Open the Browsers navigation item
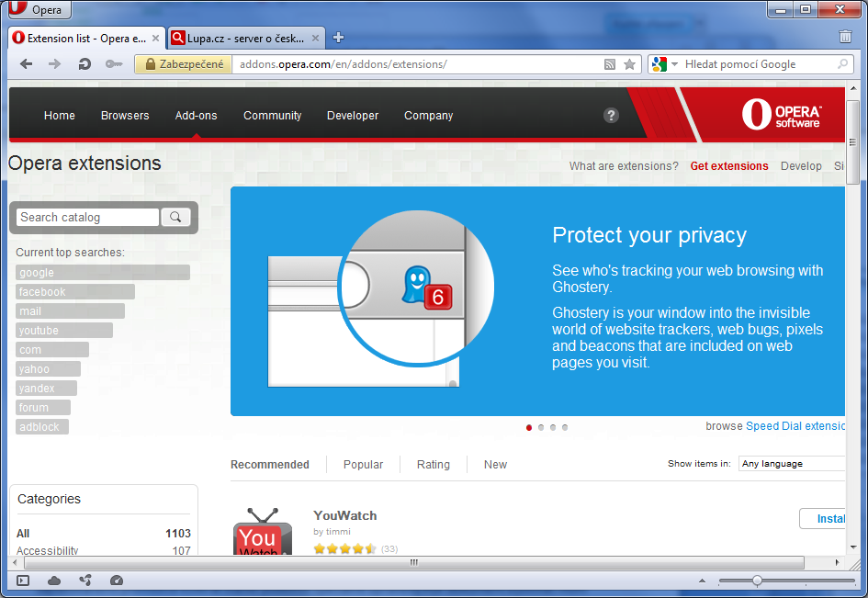The width and height of the screenshot is (868, 598). [125, 115]
